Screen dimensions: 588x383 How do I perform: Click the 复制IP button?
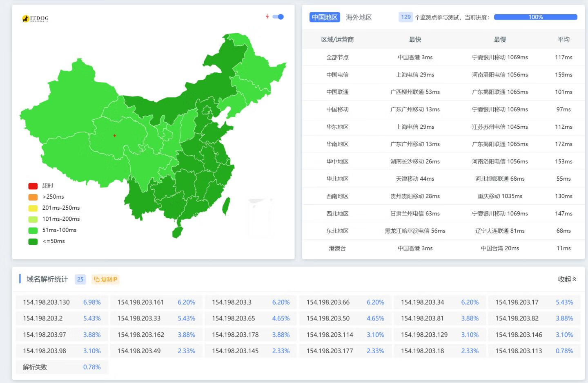pos(106,279)
